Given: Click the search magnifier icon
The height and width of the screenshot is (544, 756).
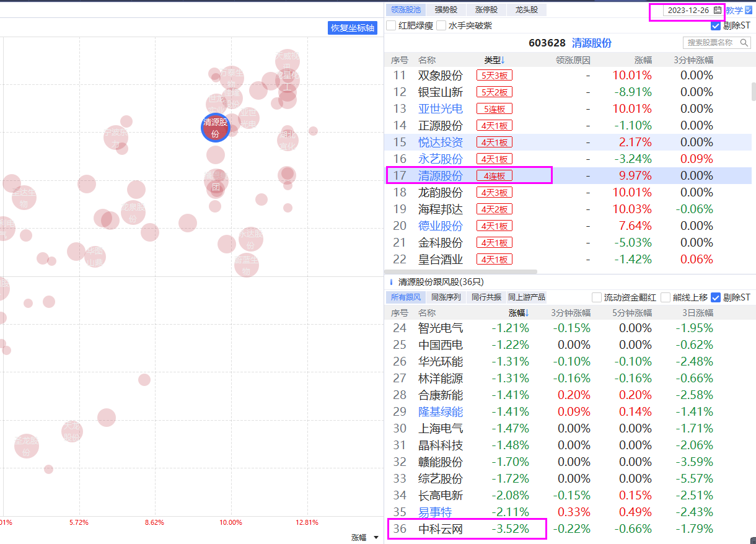Looking at the screenshot, I should pyautogui.click(x=744, y=43).
